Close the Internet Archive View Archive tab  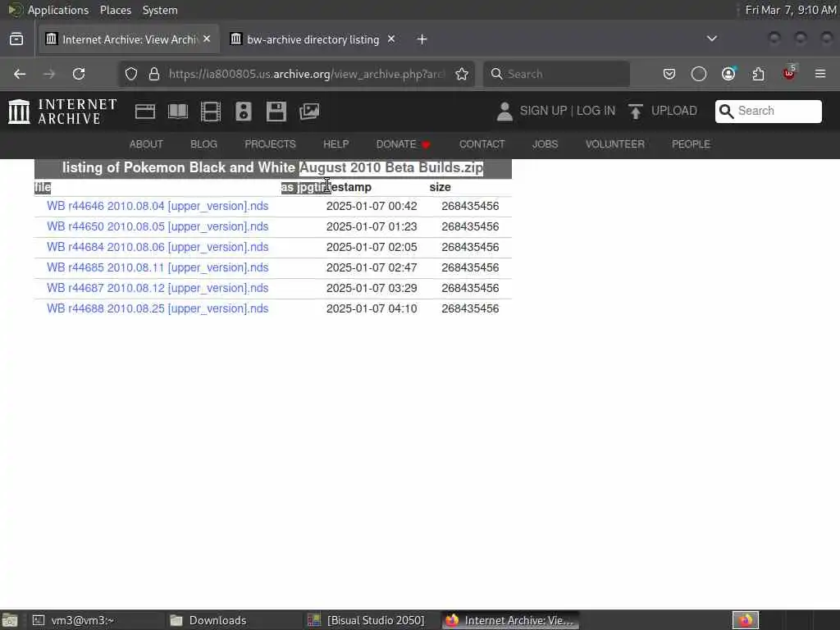(x=207, y=39)
